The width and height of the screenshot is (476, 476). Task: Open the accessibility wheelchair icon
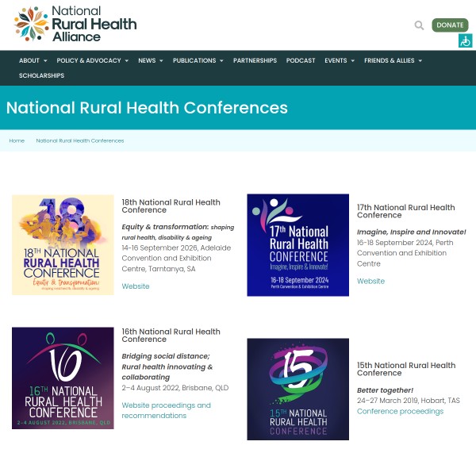(x=465, y=41)
